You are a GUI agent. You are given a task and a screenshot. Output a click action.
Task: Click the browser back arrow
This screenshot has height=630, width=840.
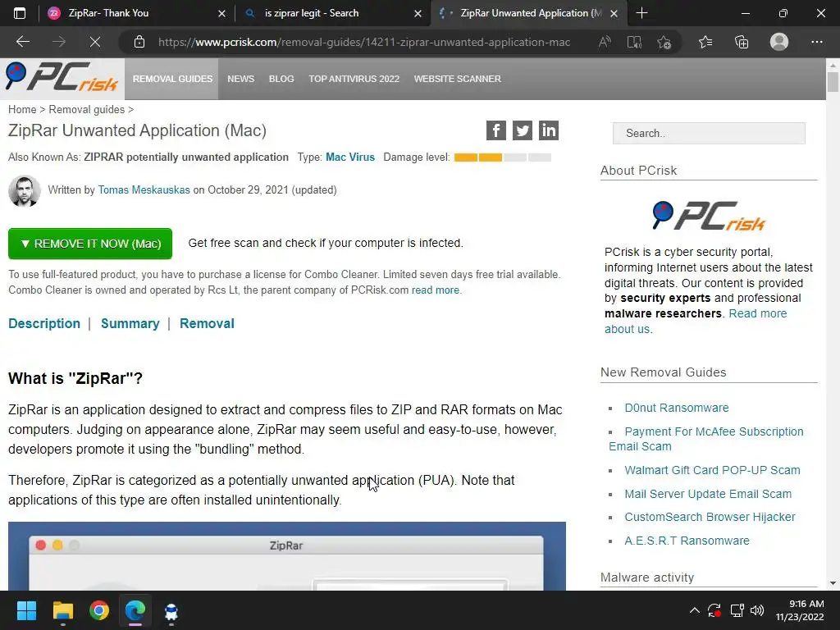click(x=22, y=42)
